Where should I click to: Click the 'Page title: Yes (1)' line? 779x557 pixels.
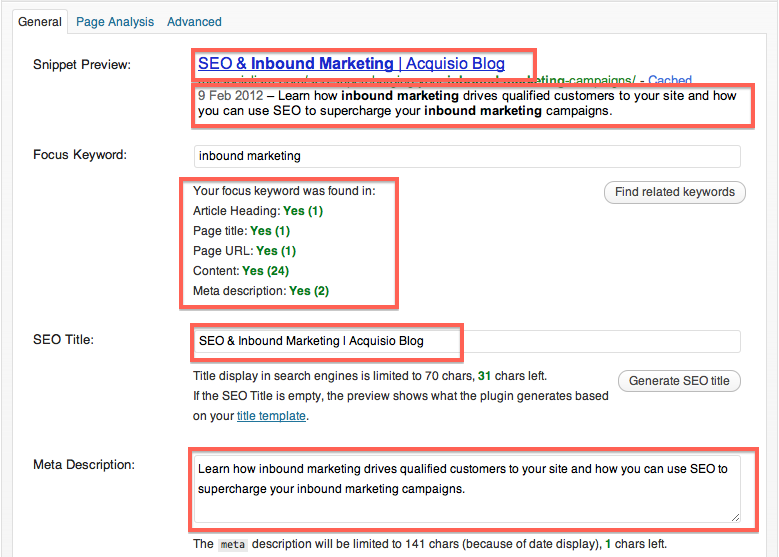click(x=241, y=231)
